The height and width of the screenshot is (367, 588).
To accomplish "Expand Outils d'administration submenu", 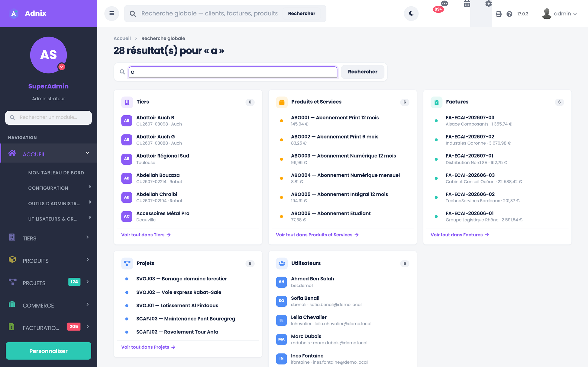I will 90,202.
